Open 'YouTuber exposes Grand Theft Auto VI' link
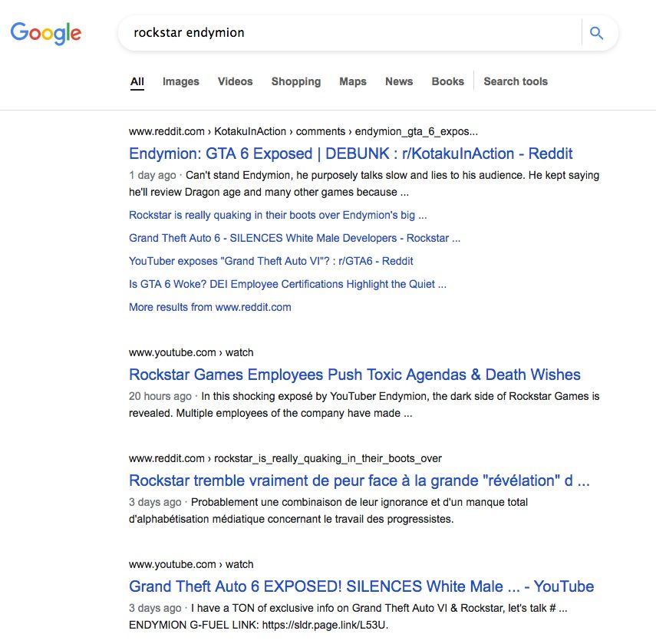The image size is (656, 644). pos(272,261)
